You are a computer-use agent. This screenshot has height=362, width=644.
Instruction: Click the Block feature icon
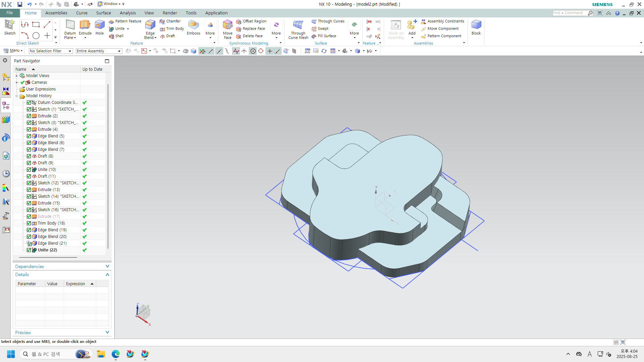[x=476, y=25]
